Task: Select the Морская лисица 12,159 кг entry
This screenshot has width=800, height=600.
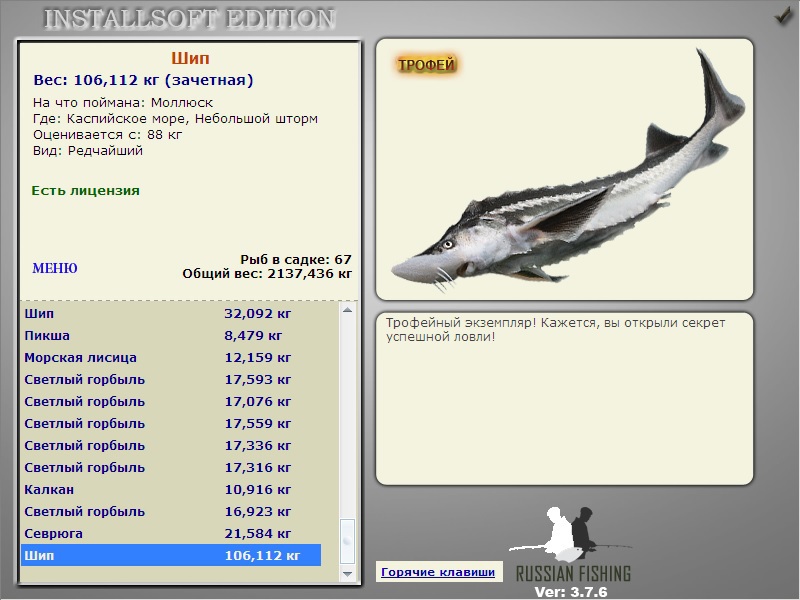Action: click(171, 358)
